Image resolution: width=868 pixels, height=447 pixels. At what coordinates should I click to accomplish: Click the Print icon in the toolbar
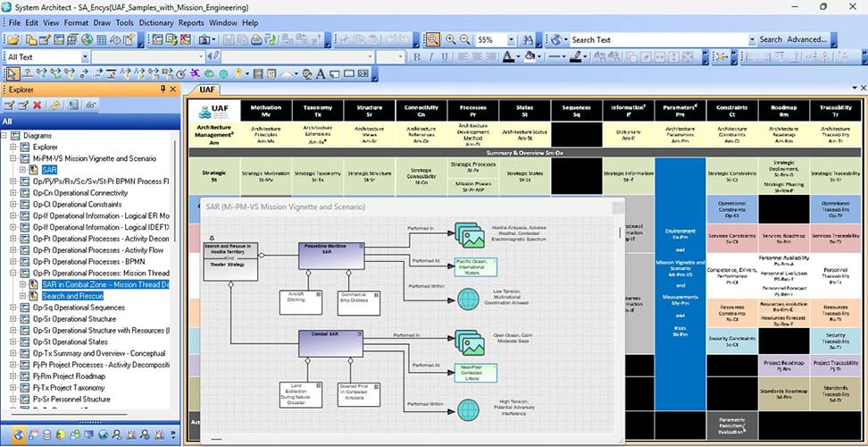256,40
